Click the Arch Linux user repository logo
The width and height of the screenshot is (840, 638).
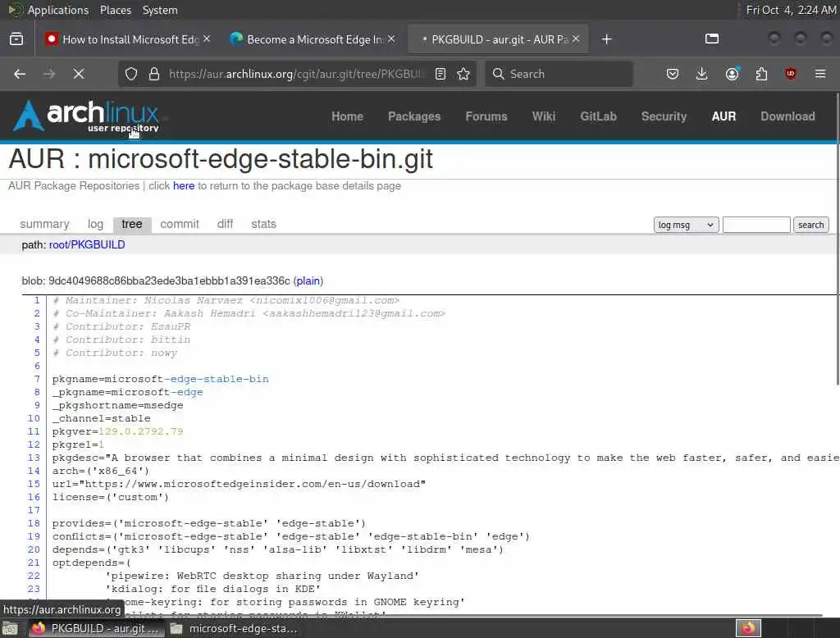pyautogui.click(x=87, y=116)
